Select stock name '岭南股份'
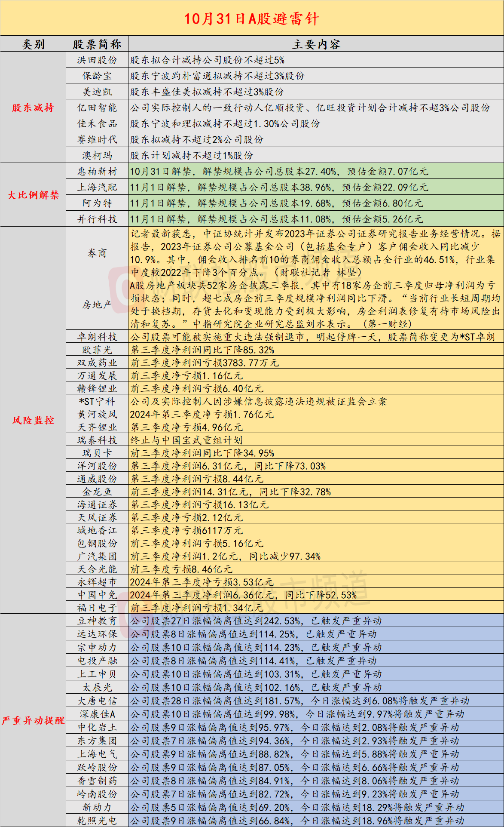Screen dimensions: 504x827 pyautogui.click(x=97, y=794)
